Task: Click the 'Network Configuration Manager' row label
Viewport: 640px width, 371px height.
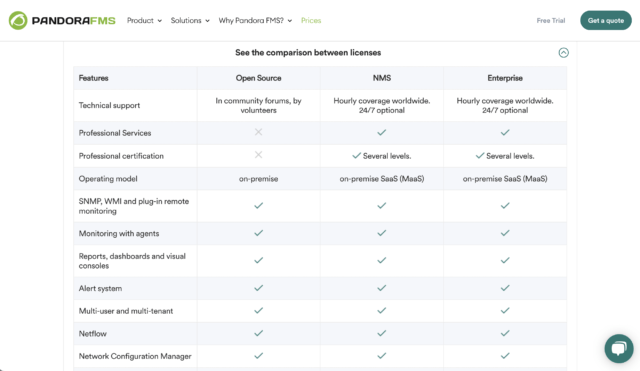Action: [135, 356]
